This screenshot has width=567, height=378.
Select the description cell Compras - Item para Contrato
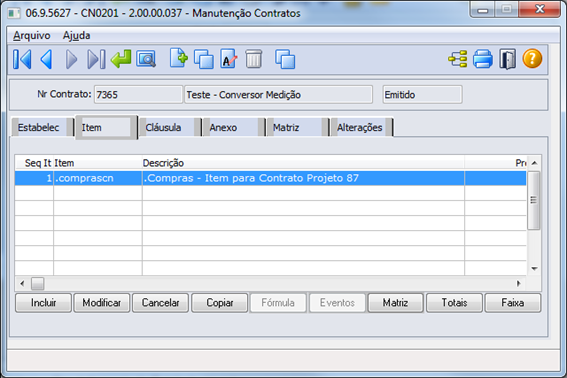point(303,178)
